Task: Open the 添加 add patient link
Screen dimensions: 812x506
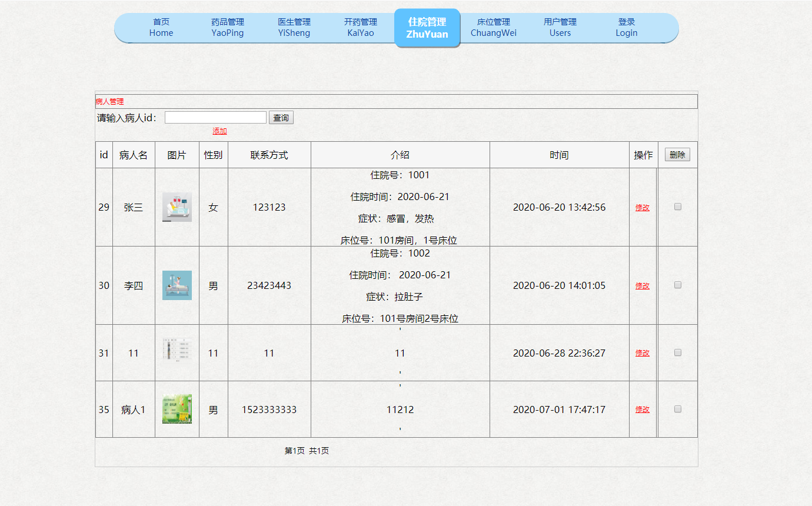Action: coord(219,131)
